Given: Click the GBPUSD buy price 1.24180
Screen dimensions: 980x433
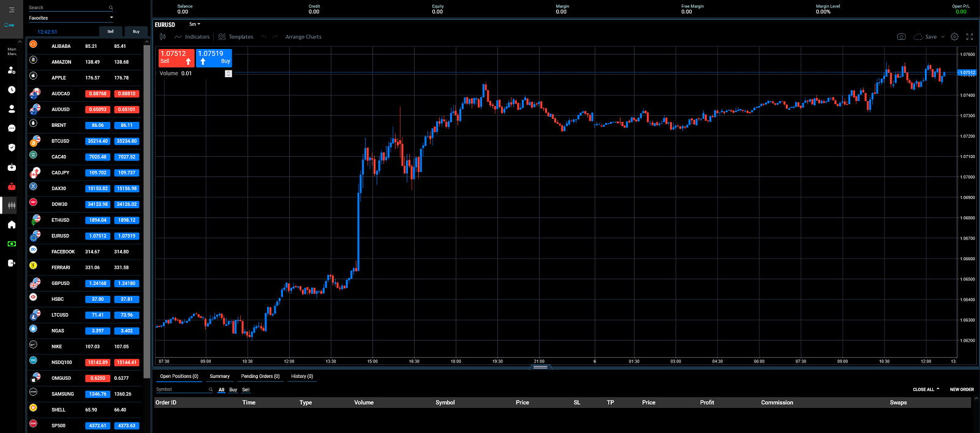Looking at the screenshot, I should (127, 284).
